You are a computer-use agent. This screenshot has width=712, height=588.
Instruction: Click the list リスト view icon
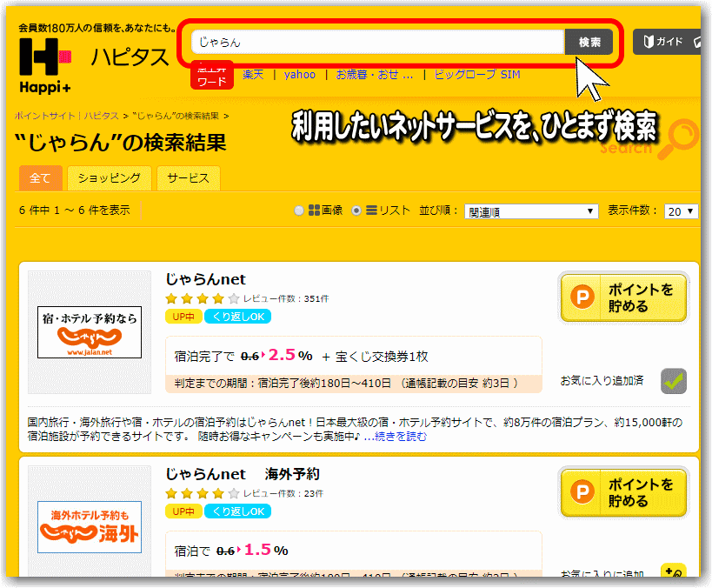371,210
